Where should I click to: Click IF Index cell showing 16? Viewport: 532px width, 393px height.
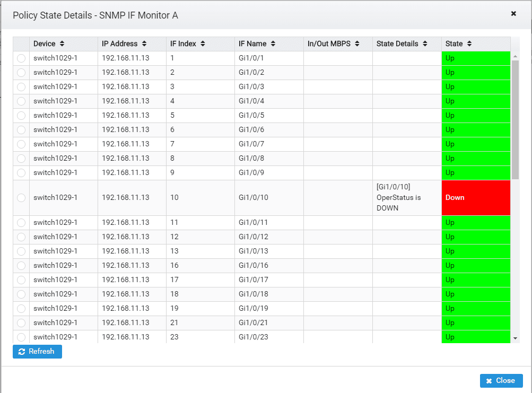pos(200,265)
